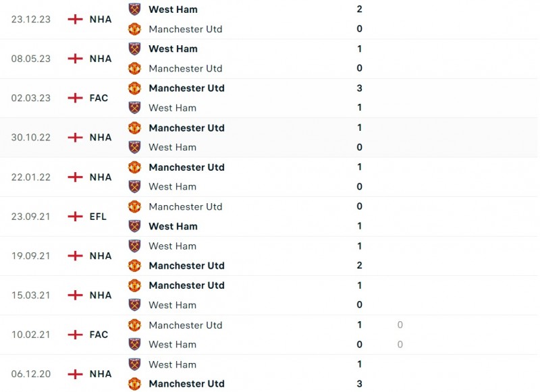Click England flag on 23.09.21 EFL row

click(x=76, y=217)
